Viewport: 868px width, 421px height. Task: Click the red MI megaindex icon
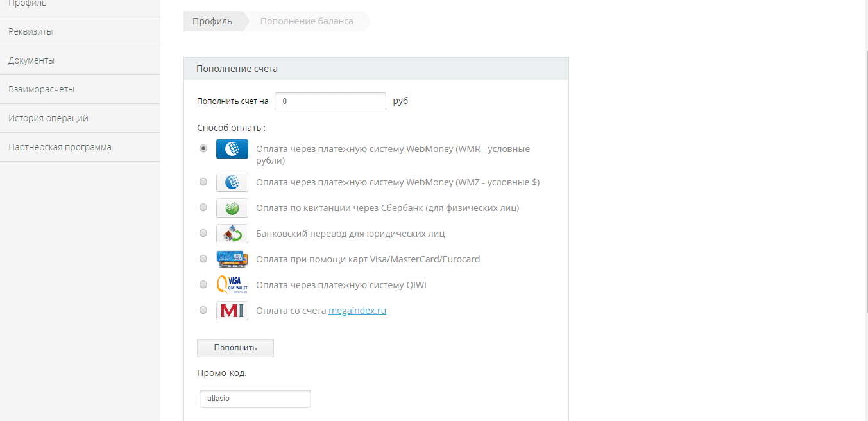(232, 311)
